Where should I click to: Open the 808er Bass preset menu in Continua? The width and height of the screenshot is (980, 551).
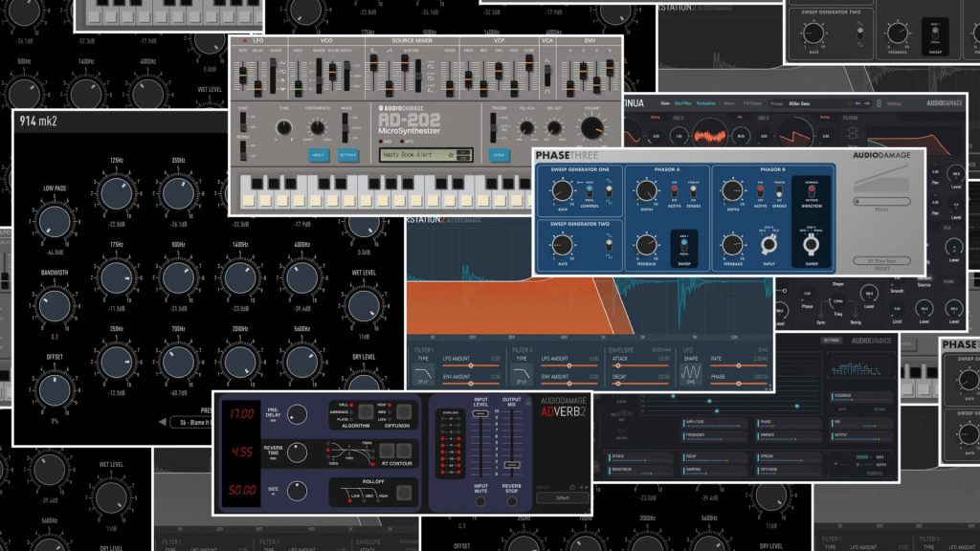pos(819,103)
